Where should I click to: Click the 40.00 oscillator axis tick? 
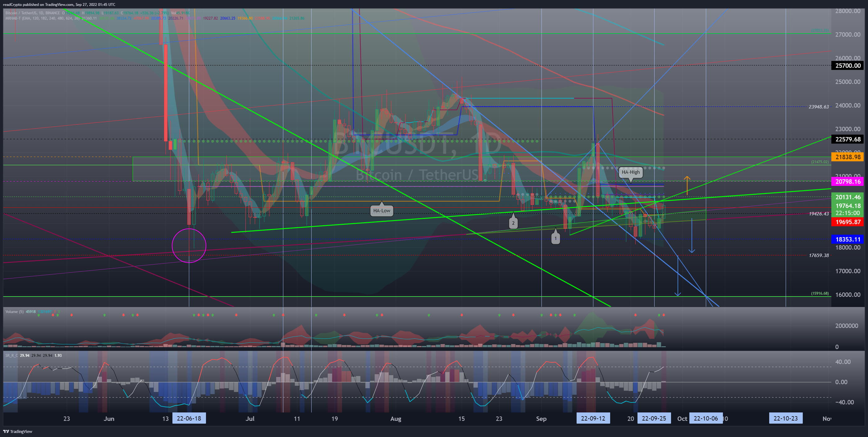pyautogui.click(x=843, y=362)
